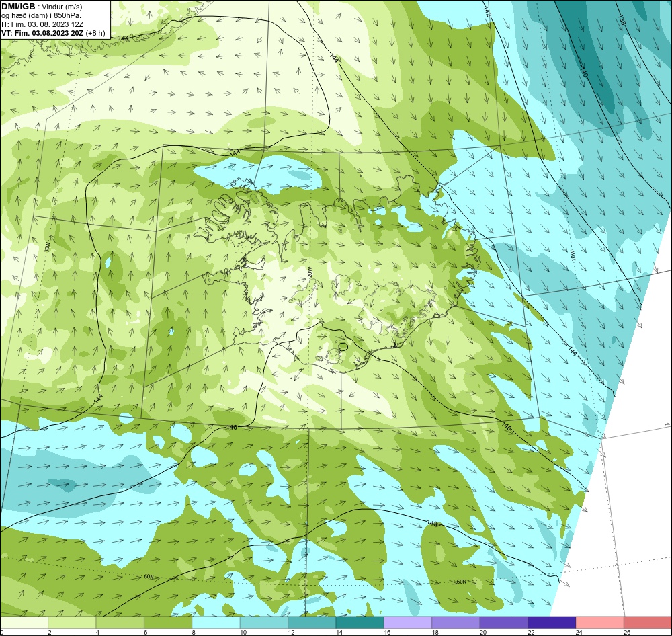Click the legend tick value '16'
The image size is (672, 636).
coord(387,632)
